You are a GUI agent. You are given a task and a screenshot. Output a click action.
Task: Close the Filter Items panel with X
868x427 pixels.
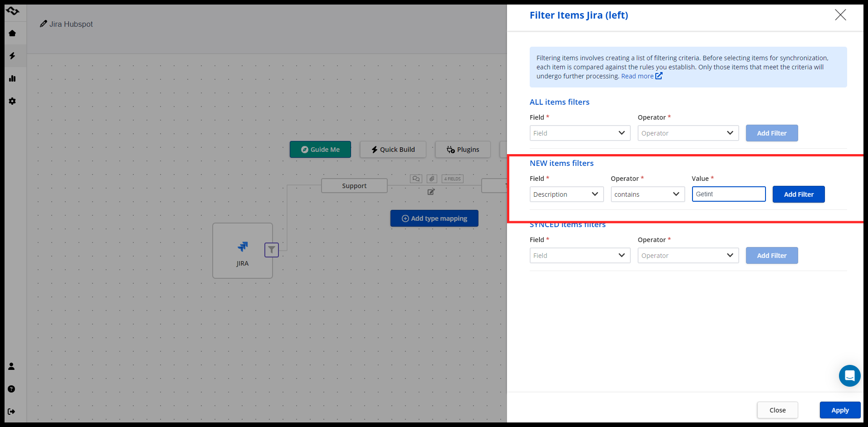(x=840, y=15)
